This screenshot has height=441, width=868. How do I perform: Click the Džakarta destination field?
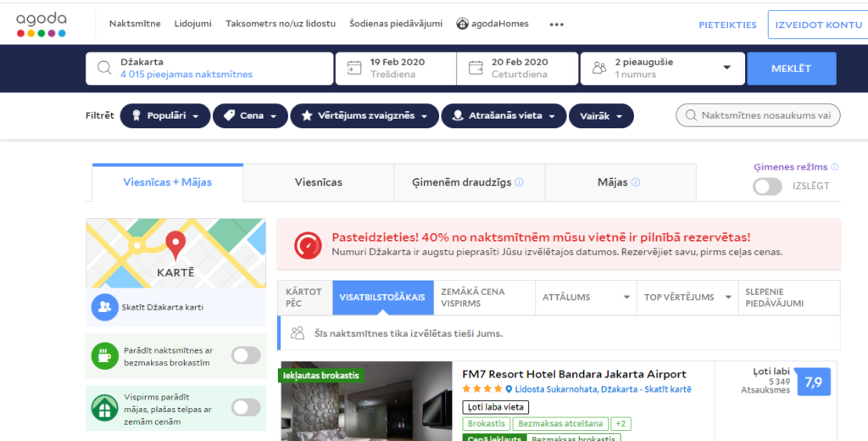210,68
